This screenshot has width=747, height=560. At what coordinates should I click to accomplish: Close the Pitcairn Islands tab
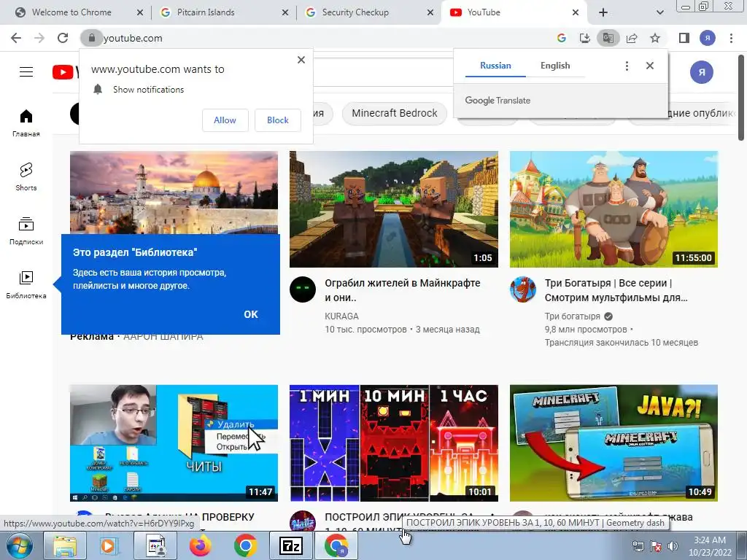click(x=285, y=13)
